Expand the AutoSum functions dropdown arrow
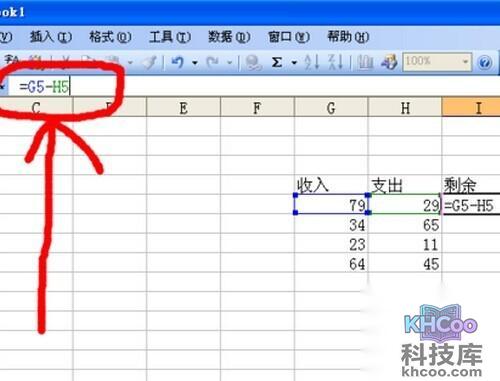Image resolution: width=500 pixels, height=381 pixels. (x=294, y=62)
